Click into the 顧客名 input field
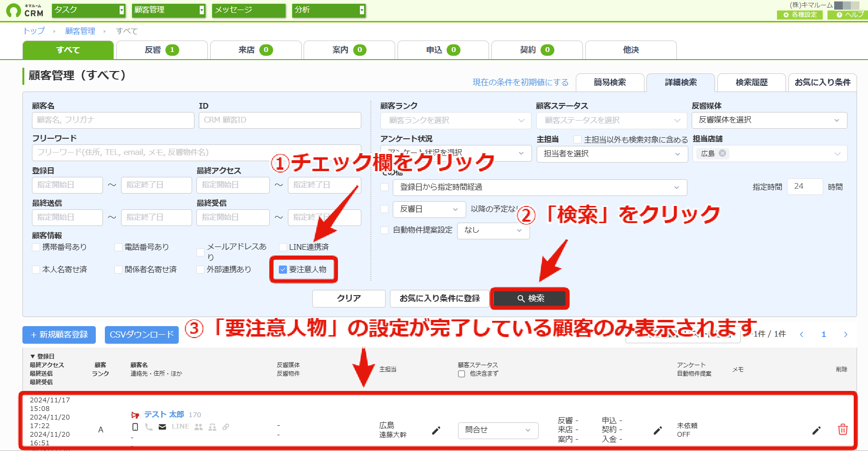The image size is (868, 451). 113,120
